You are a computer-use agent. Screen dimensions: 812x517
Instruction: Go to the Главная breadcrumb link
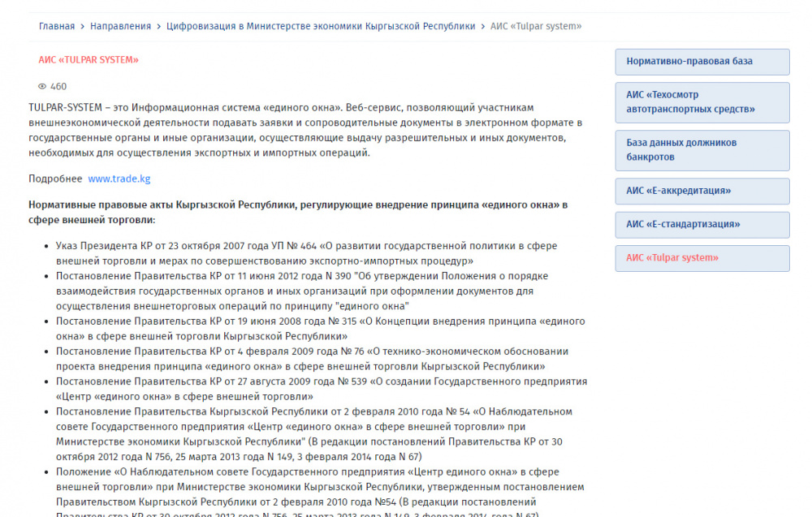coord(56,26)
